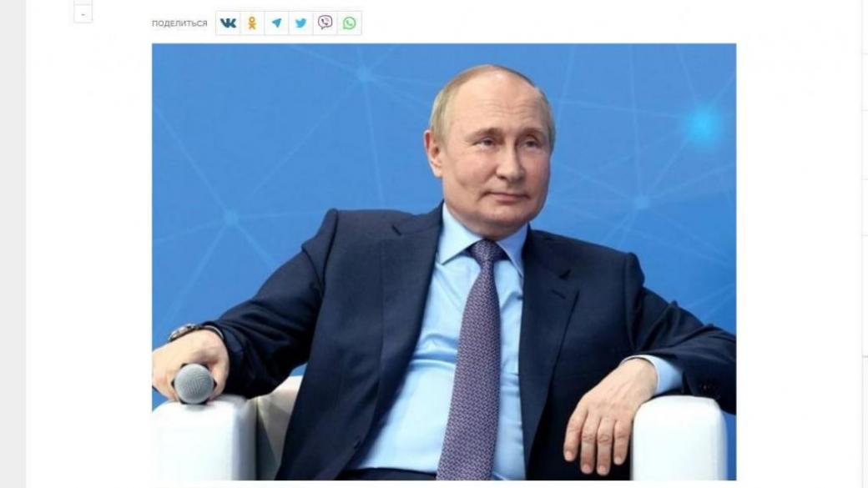Share the article via WhatsApp

coord(350,23)
